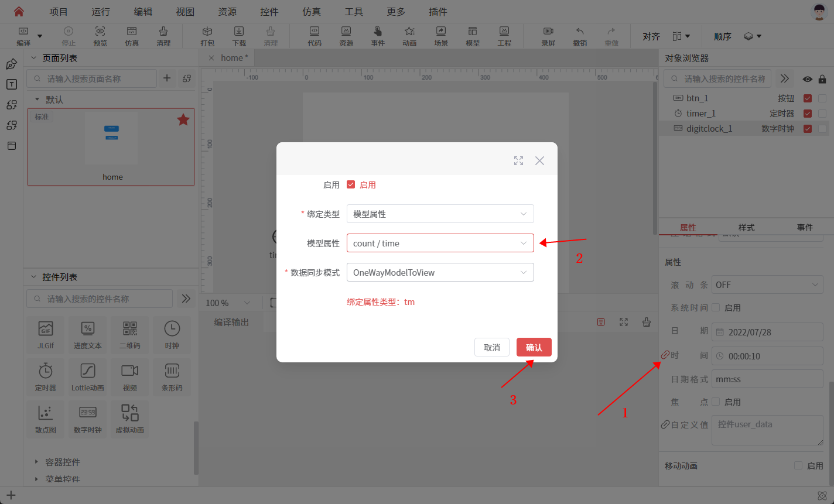Expand dialog with fullscreen icon
Image resolution: width=834 pixels, height=504 pixels.
pos(518,160)
